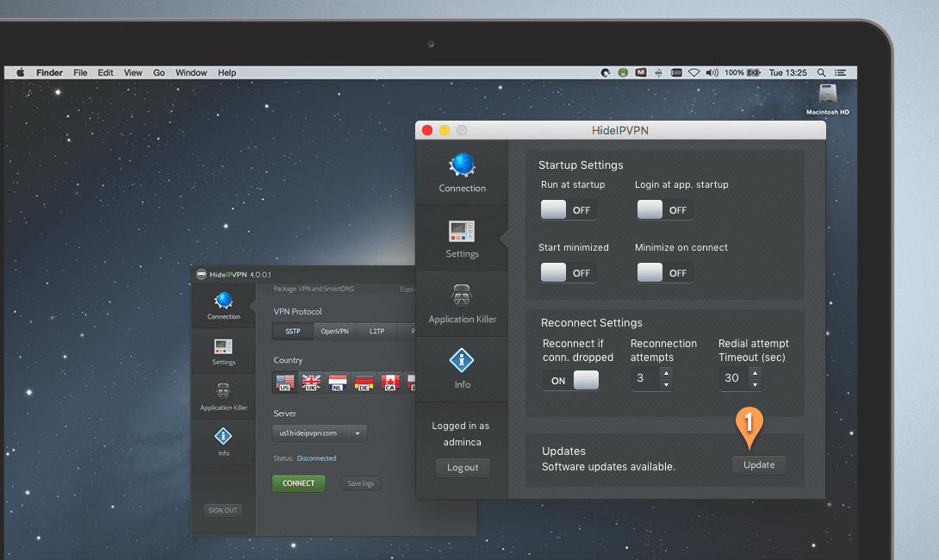Viewport: 939px width, 560px height.
Task: Click the Save logs button
Action: [x=360, y=483]
